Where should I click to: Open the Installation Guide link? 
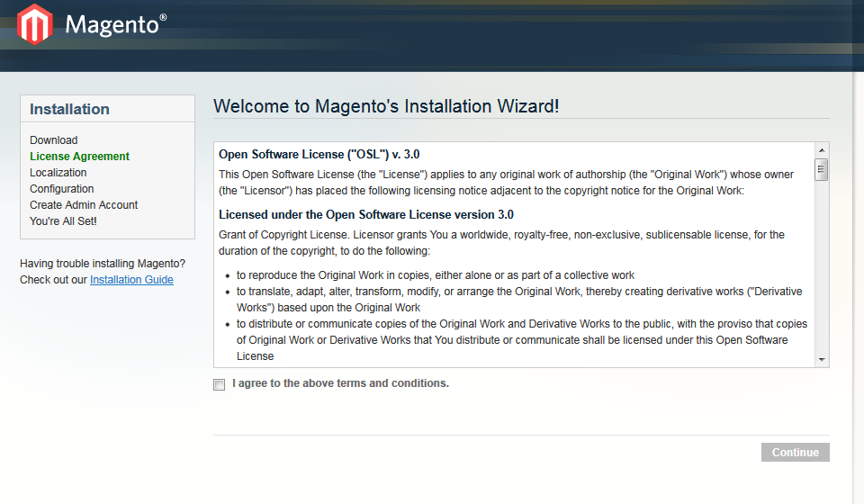(131, 280)
